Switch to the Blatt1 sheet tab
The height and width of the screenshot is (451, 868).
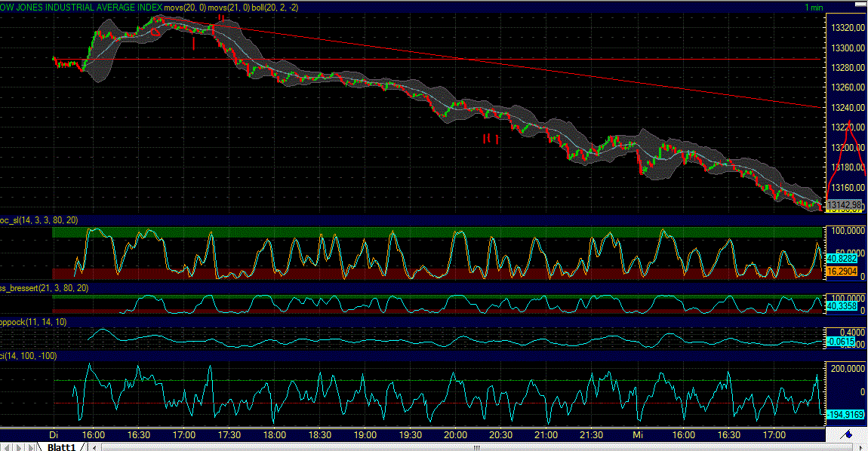click(x=60, y=446)
